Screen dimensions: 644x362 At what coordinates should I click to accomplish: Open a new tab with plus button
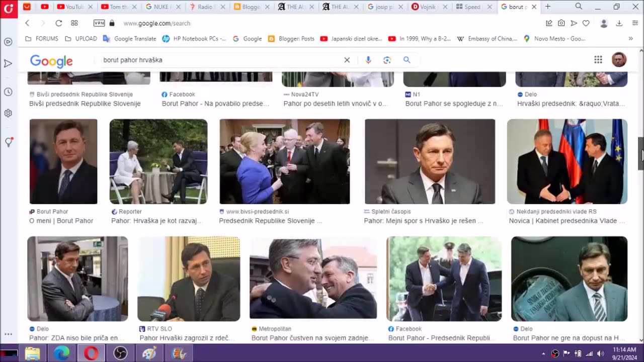pos(548,7)
